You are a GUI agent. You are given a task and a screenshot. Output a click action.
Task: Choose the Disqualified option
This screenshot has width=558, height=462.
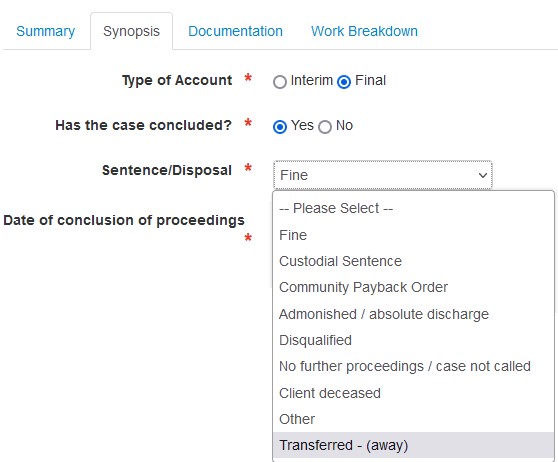(414, 340)
